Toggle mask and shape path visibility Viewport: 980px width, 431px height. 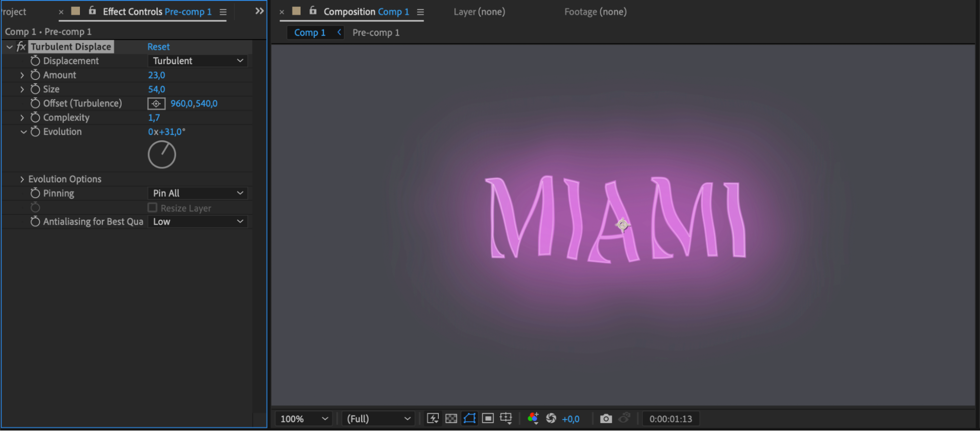tap(469, 418)
